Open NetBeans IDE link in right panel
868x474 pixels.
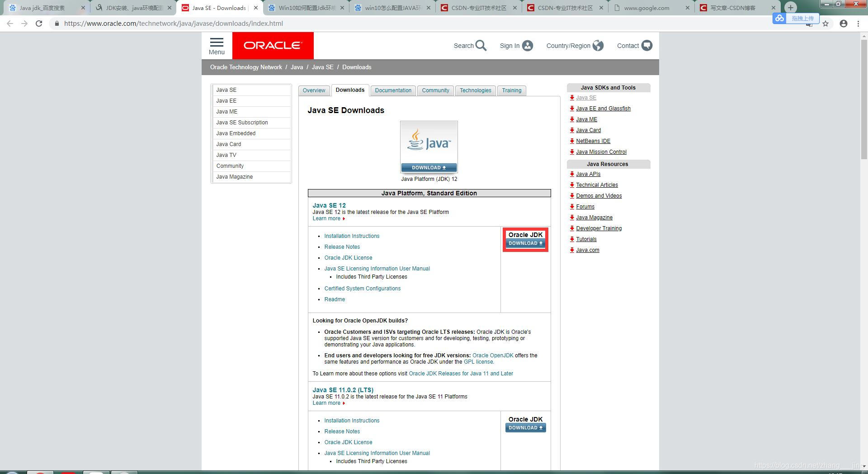pyautogui.click(x=593, y=141)
